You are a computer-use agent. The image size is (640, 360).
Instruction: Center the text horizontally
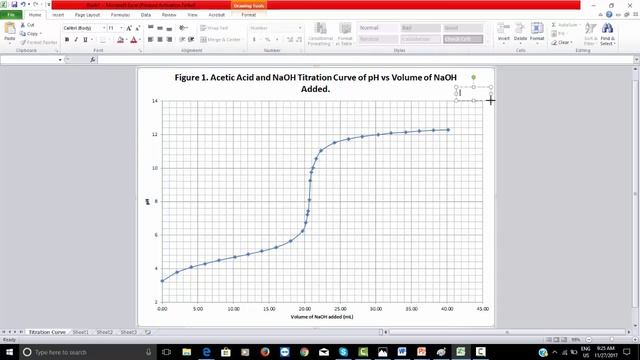coord(160,40)
